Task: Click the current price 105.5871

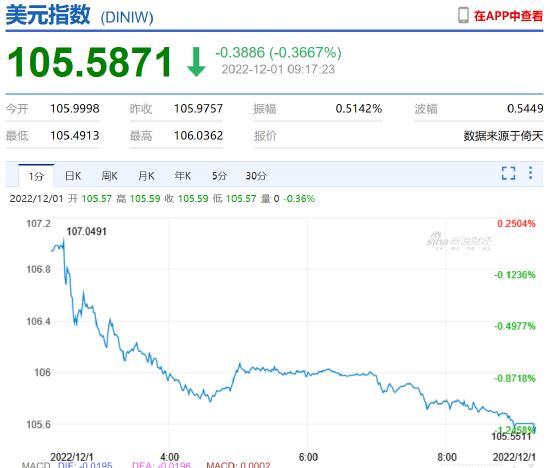Action: [x=90, y=62]
